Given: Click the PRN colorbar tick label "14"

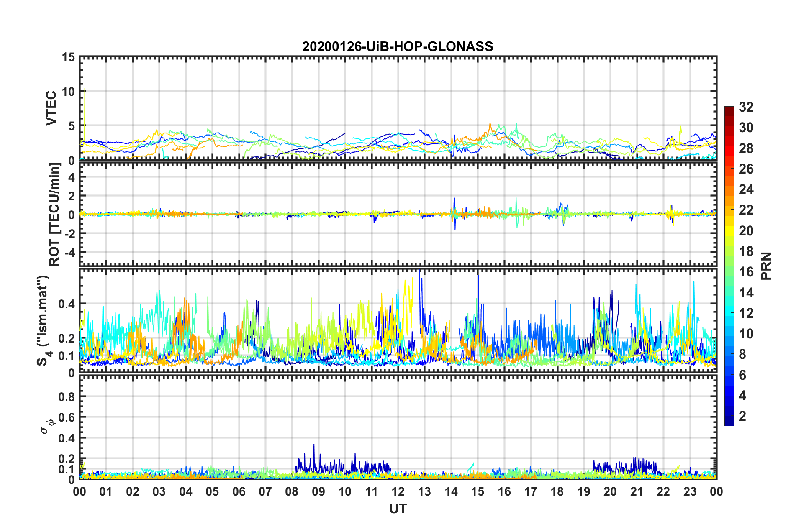Looking at the screenshot, I should tap(746, 292).
